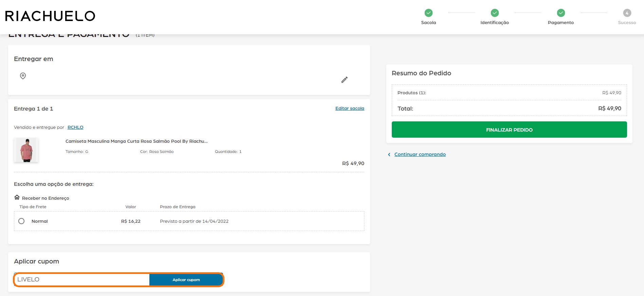The width and height of the screenshot is (644, 296).
Task: Click the Sucesso step label
Action: click(x=627, y=23)
